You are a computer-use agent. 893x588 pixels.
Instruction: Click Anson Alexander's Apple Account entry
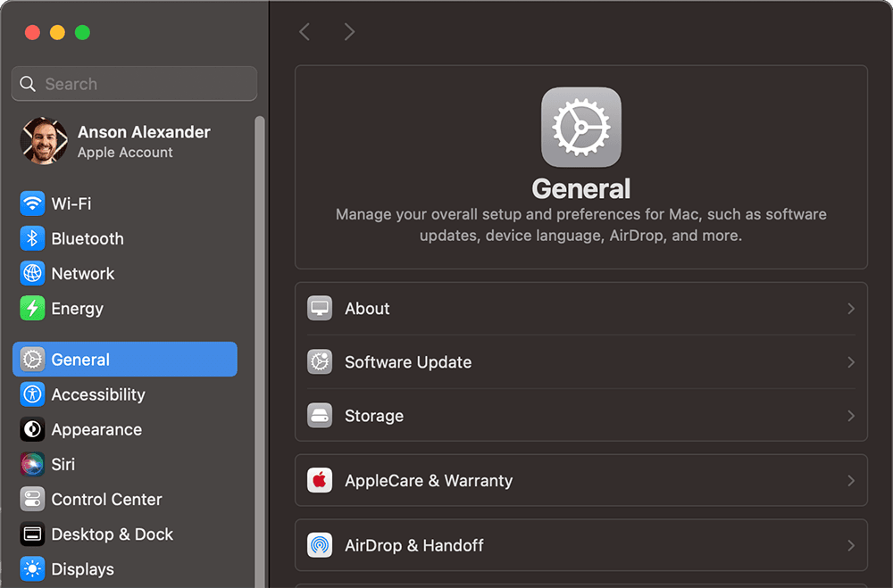tap(134, 140)
